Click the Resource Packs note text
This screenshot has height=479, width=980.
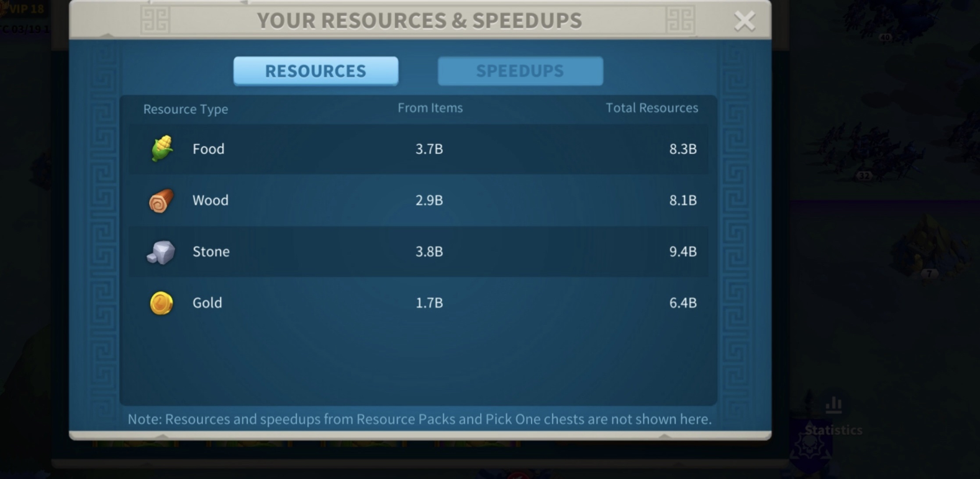pyautogui.click(x=419, y=419)
